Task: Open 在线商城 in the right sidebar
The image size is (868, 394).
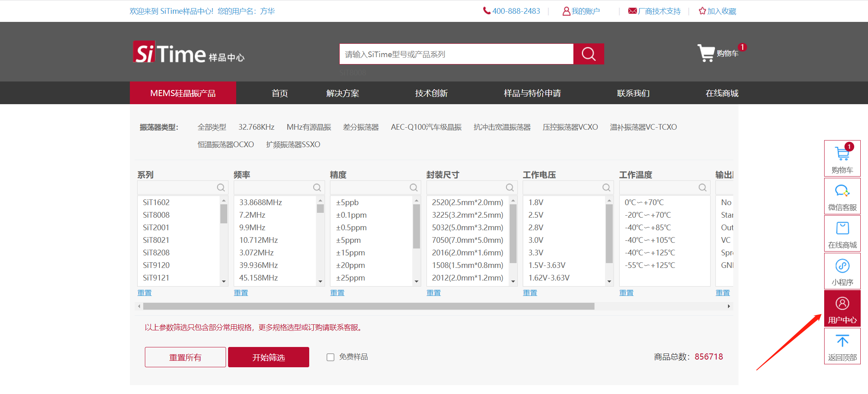Action: pyautogui.click(x=842, y=234)
